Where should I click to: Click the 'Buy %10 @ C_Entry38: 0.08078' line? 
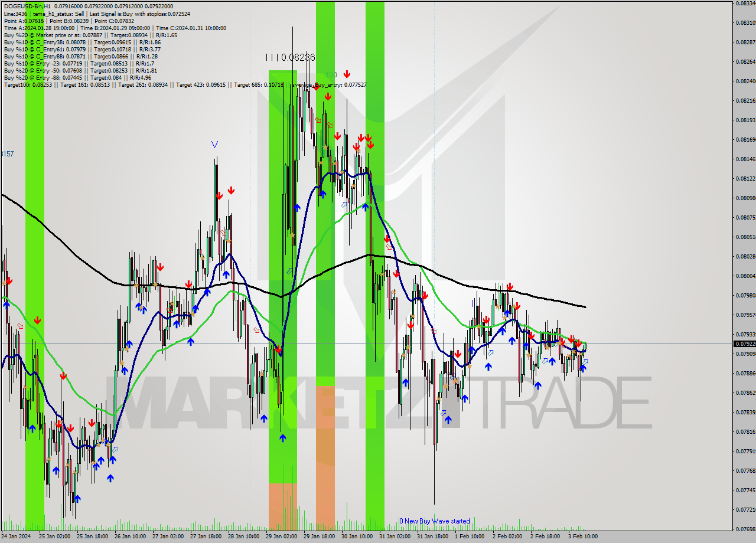click(x=44, y=42)
